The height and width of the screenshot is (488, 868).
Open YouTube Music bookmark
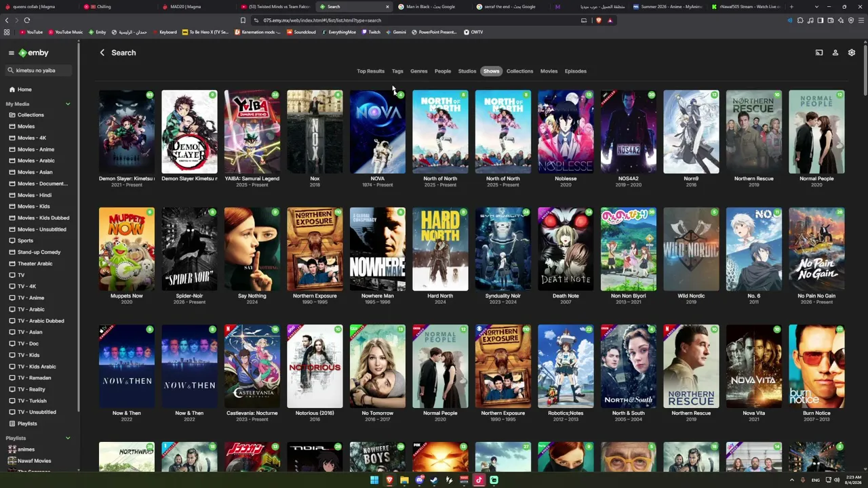(x=65, y=32)
